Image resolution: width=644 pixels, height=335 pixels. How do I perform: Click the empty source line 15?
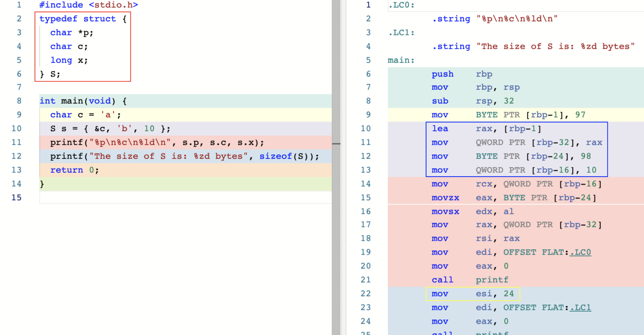tap(185, 198)
